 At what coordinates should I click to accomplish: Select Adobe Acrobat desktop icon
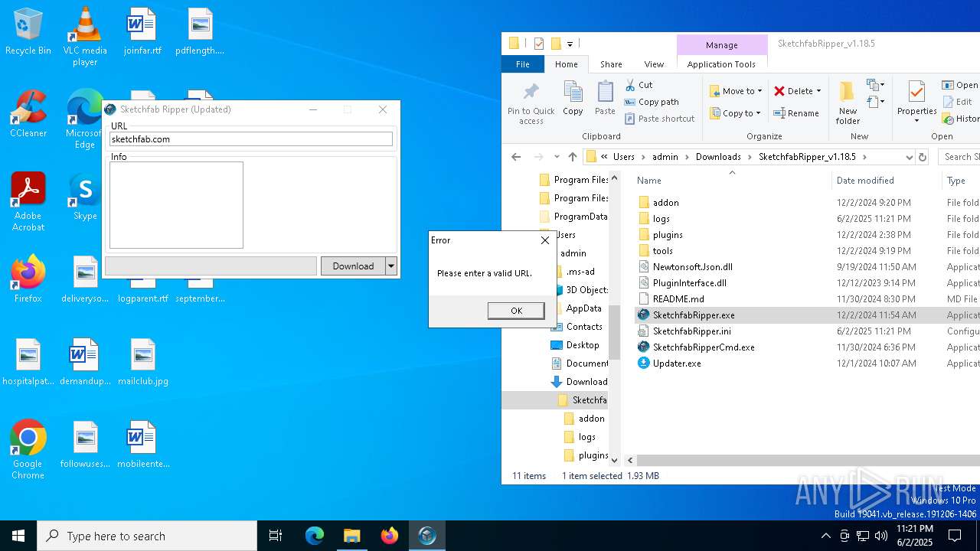[28, 202]
